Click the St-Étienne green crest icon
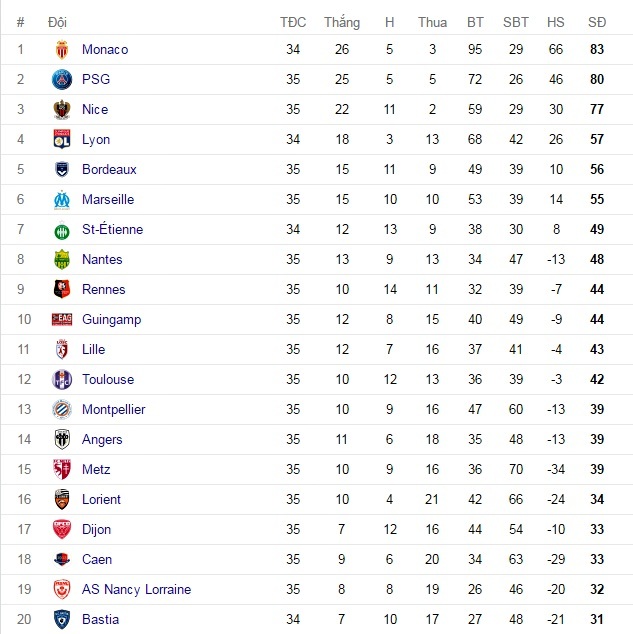The height and width of the screenshot is (634, 633). click(x=62, y=229)
